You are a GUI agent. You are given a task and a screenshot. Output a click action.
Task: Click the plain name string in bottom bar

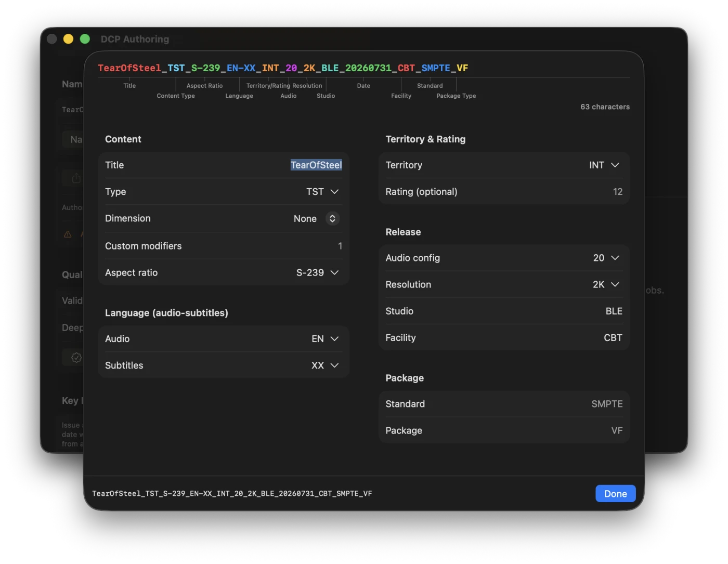tap(232, 494)
